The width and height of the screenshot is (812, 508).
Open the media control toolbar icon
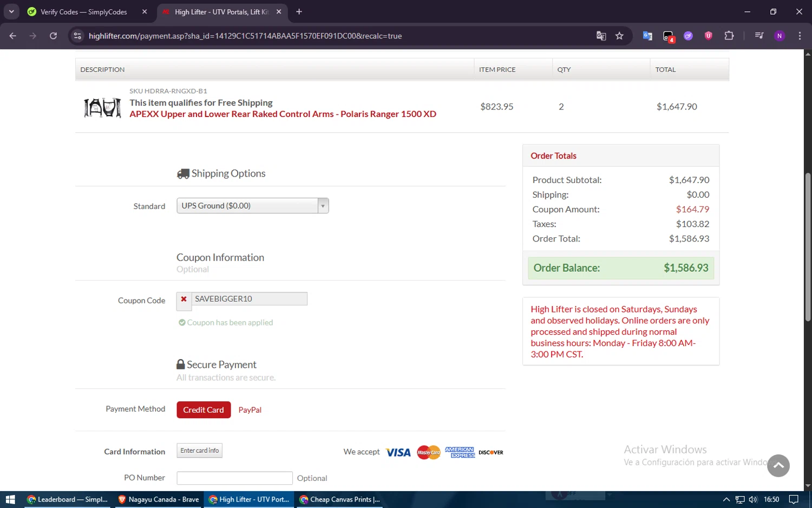[759, 36]
